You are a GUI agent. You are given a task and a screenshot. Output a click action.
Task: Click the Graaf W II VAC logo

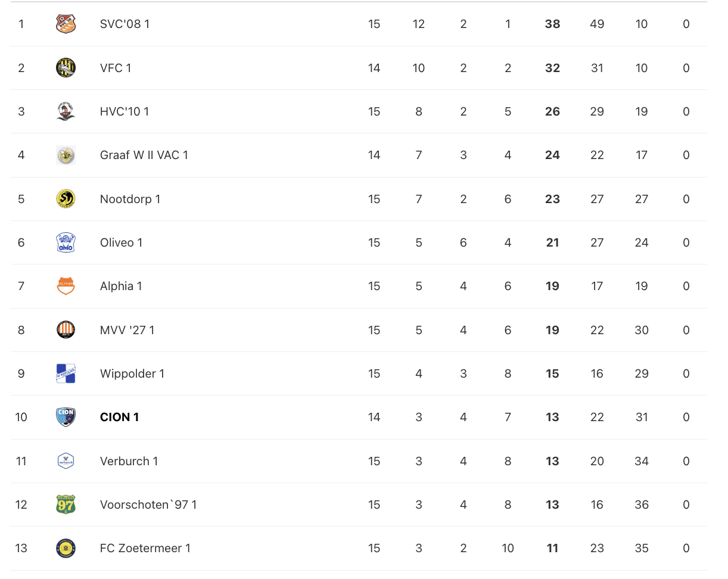tap(66, 155)
